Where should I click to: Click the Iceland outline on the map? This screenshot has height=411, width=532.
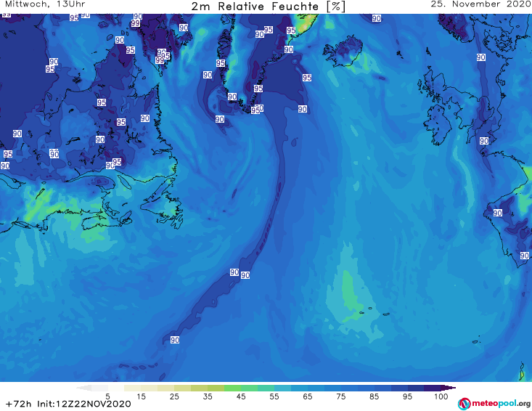(x=343, y=52)
